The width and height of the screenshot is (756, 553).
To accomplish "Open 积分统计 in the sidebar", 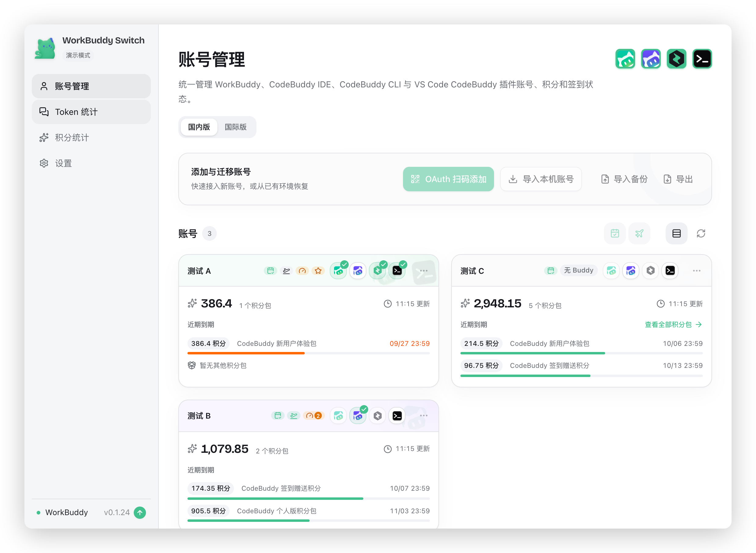I will (91, 137).
